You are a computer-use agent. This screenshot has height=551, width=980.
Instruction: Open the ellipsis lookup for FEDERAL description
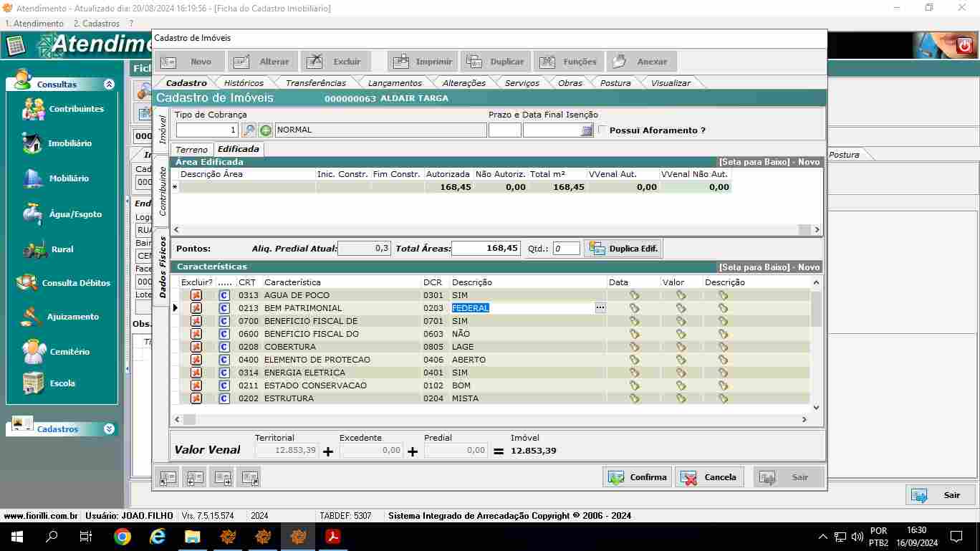click(x=600, y=308)
